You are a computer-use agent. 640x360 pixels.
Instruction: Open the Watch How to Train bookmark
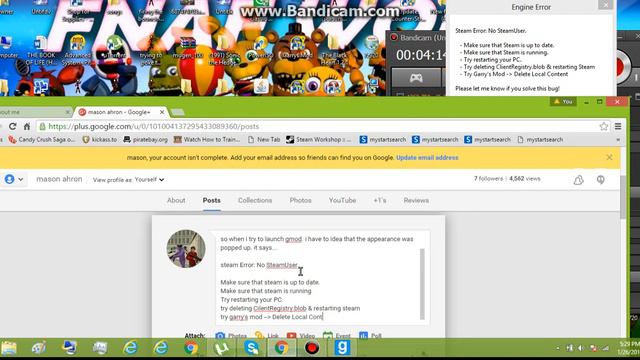[207, 140]
